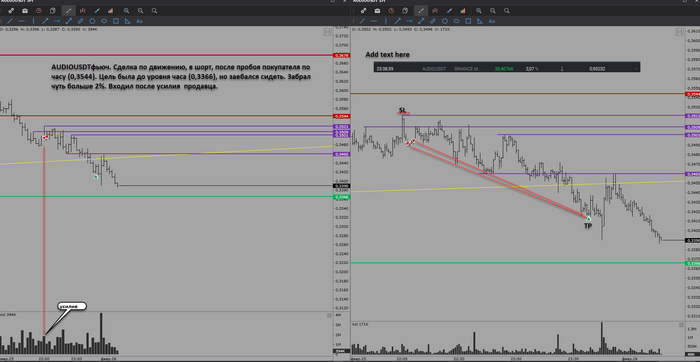The width and height of the screenshot is (700, 362).
Task: Select ellipse drawing tool in left chart
Action: pyautogui.click(x=104, y=21)
